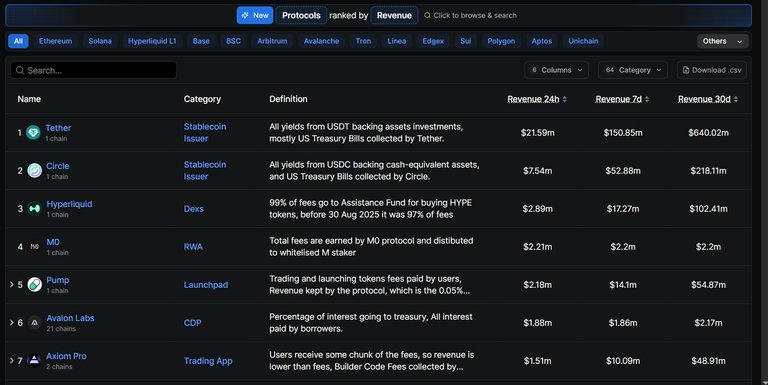Click the Hyperliquid logo icon
This screenshot has width=768, height=385.
34,209
